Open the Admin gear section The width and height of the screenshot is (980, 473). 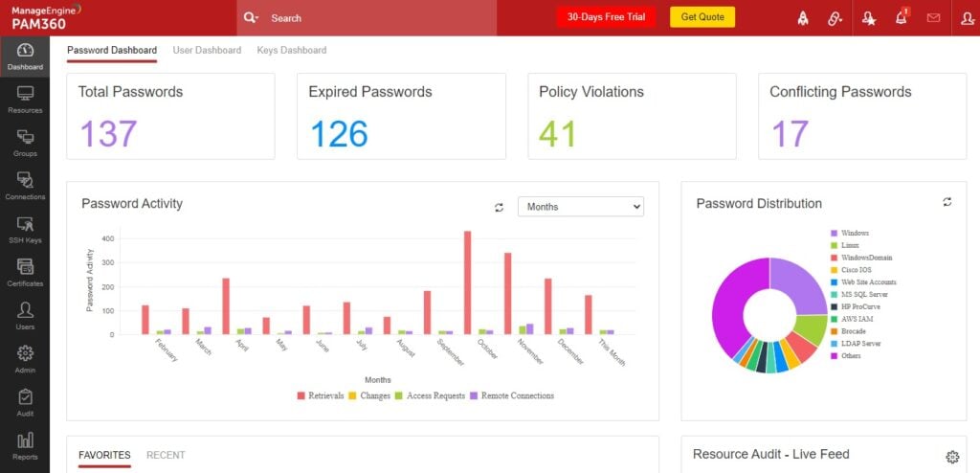[25, 359]
